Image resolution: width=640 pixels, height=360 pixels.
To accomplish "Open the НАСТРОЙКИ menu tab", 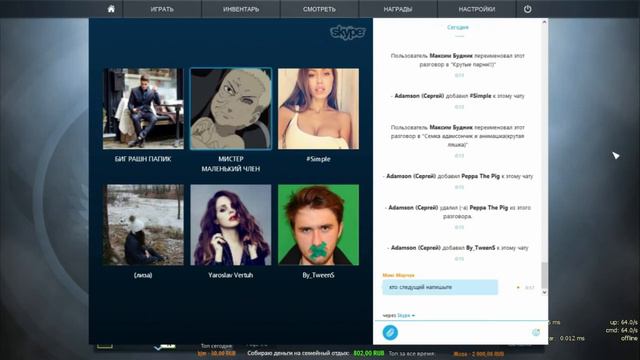I will click(x=477, y=9).
